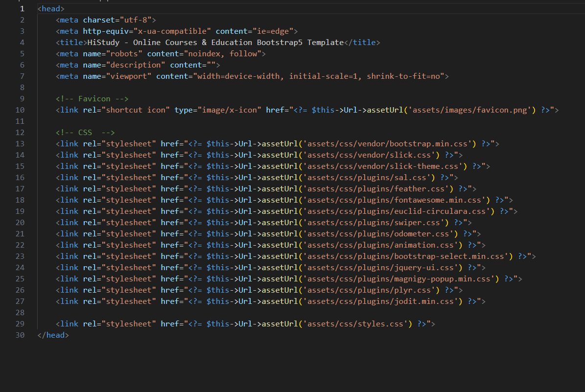Click the viewport content "width=device-width" string

coord(239,76)
